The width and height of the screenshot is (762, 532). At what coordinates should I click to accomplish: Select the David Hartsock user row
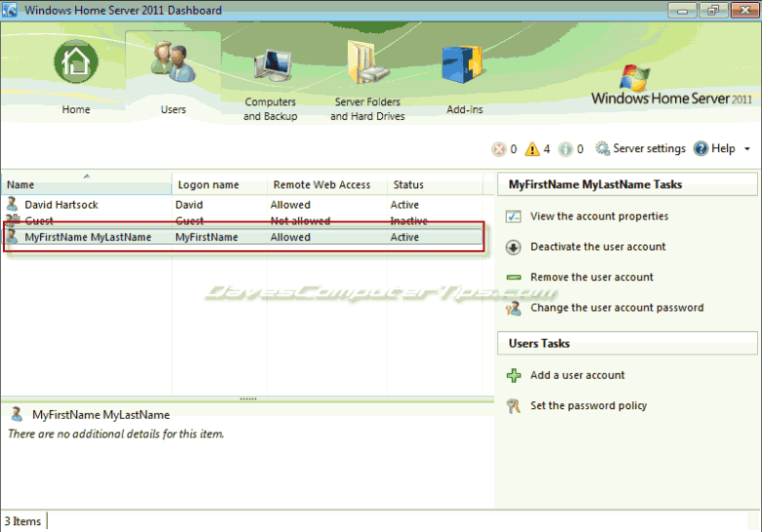point(242,205)
